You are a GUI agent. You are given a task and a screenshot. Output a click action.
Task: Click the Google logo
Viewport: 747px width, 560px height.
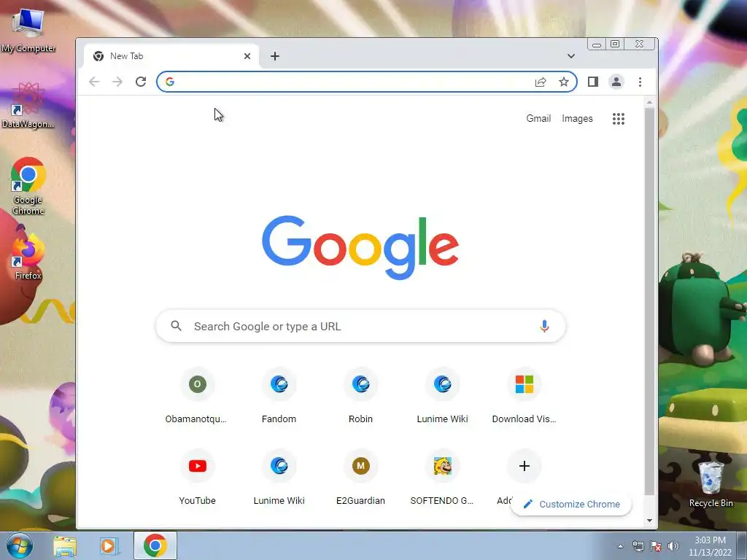[360, 247]
